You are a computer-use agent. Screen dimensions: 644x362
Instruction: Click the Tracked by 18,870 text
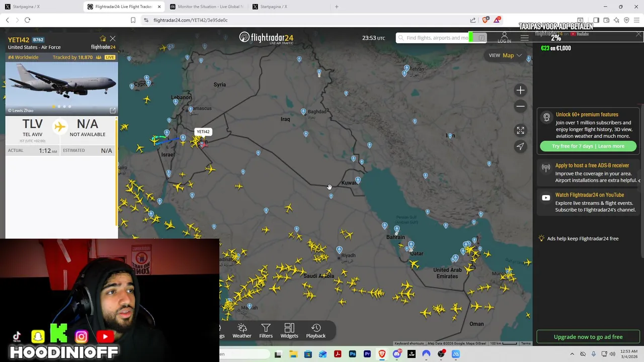coord(72,57)
